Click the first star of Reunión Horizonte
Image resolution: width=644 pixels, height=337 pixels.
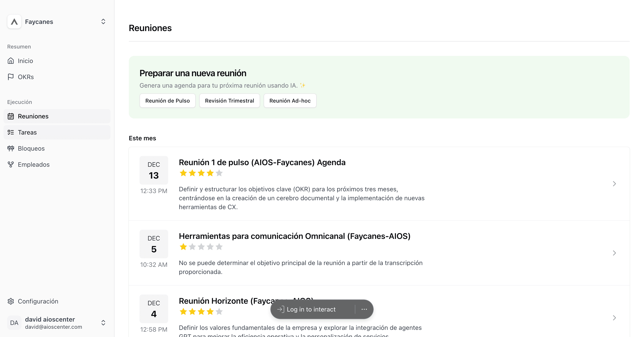tap(183, 312)
